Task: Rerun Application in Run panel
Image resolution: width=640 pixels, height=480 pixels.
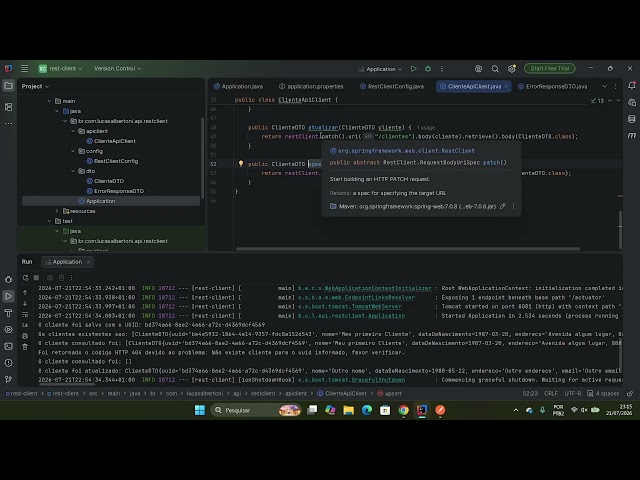Action: (25, 278)
